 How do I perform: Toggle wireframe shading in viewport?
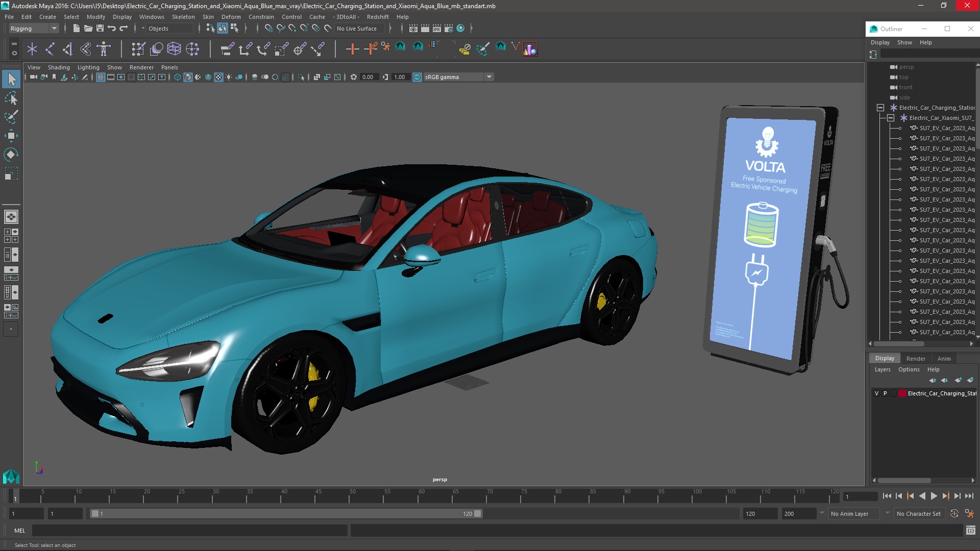tap(178, 77)
